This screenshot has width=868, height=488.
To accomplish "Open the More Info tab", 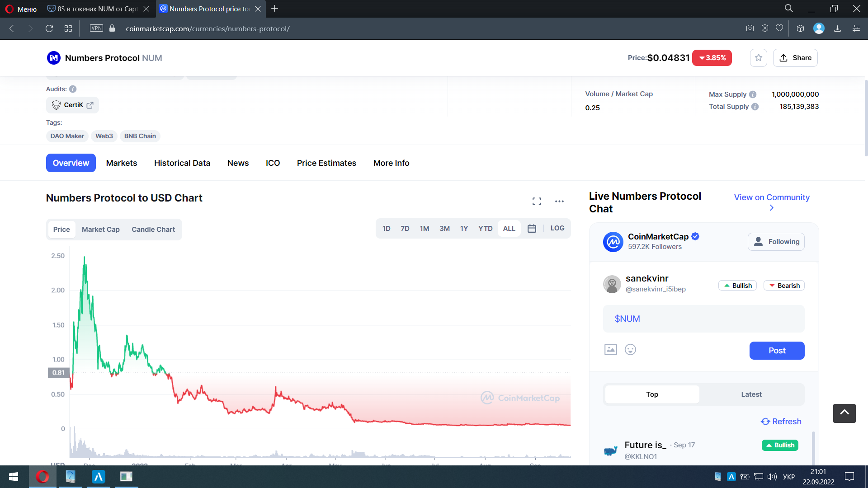I will coord(391,163).
